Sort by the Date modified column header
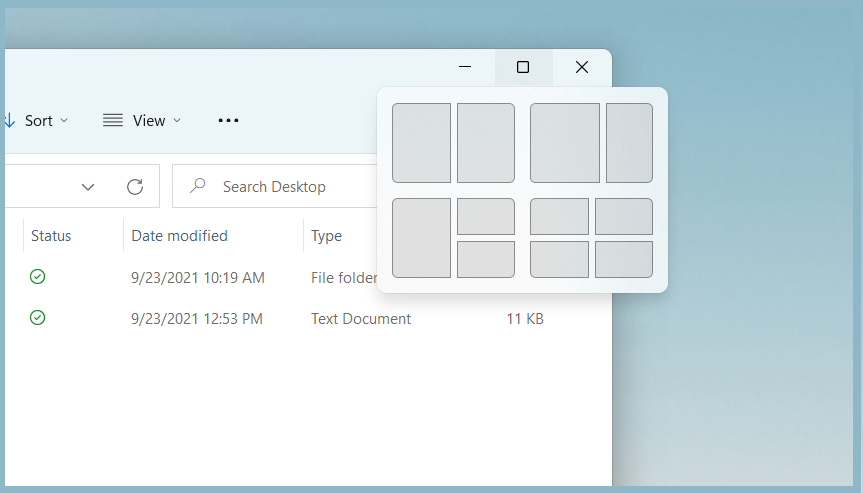 coord(180,236)
